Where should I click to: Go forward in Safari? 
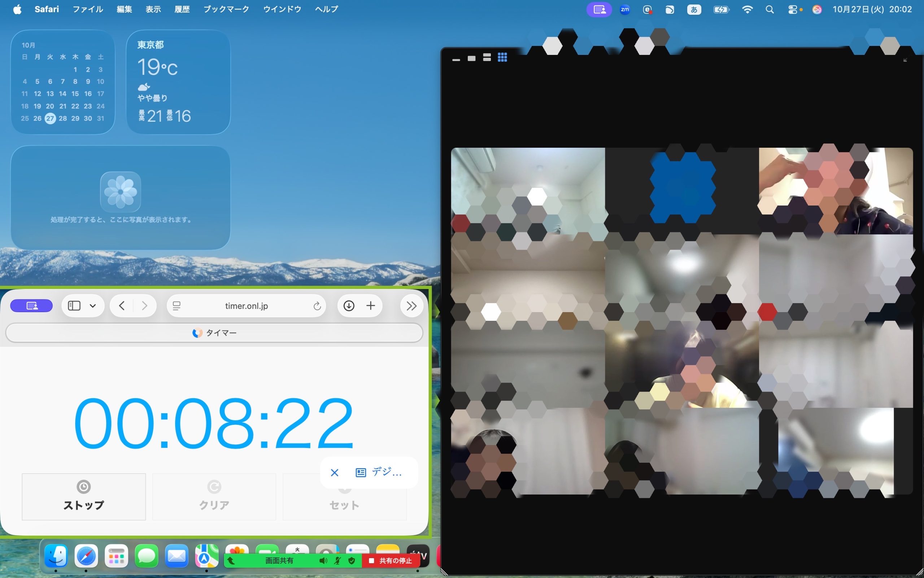[144, 306]
